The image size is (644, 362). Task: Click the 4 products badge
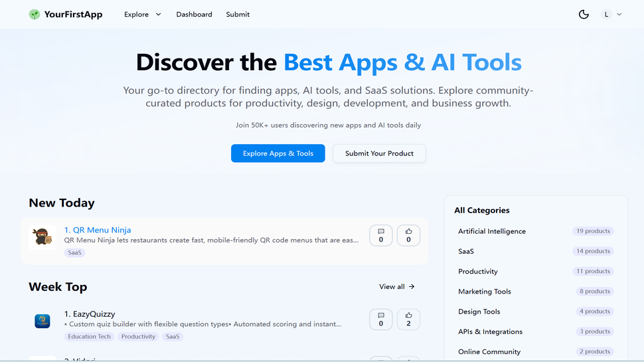click(x=595, y=312)
